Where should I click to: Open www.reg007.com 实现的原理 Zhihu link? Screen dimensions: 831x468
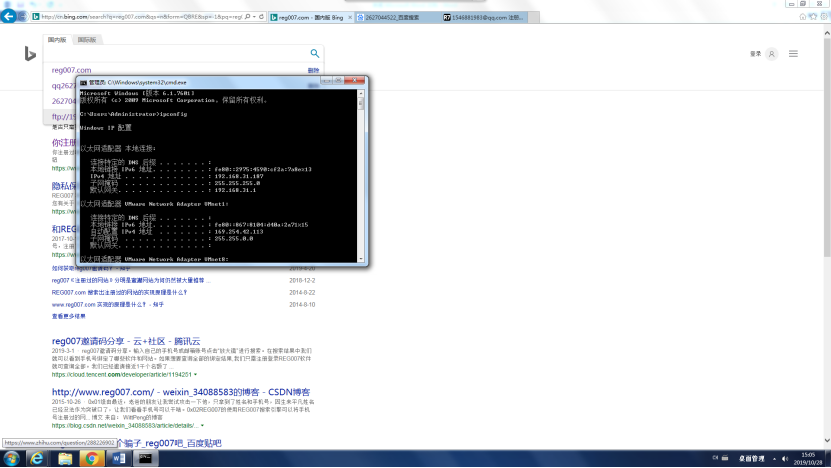[108, 305]
